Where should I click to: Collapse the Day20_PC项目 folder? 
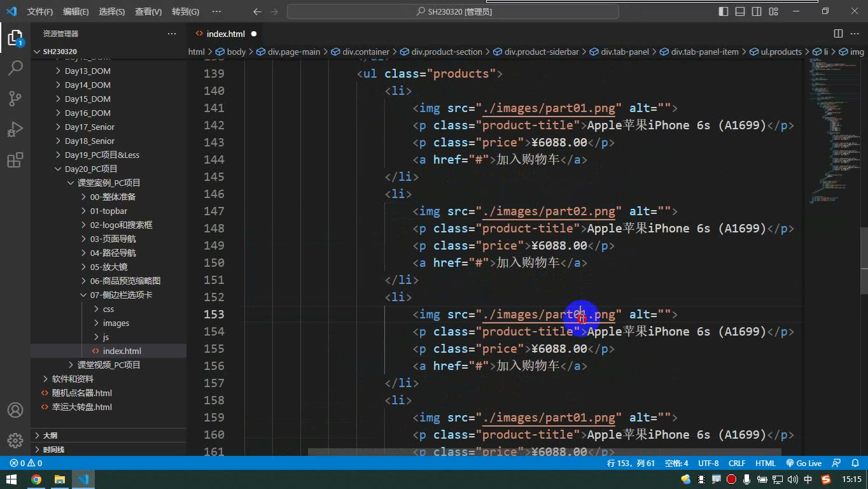(x=91, y=169)
